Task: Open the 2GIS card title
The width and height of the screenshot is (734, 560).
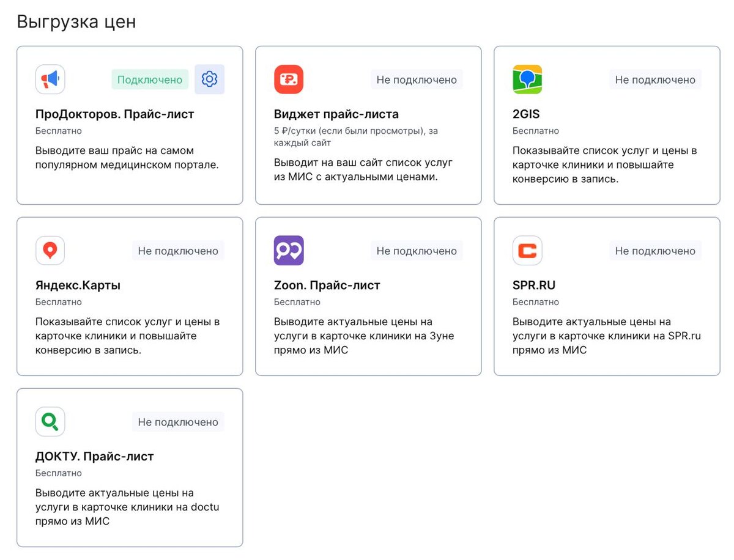Action: tap(526, 114)
